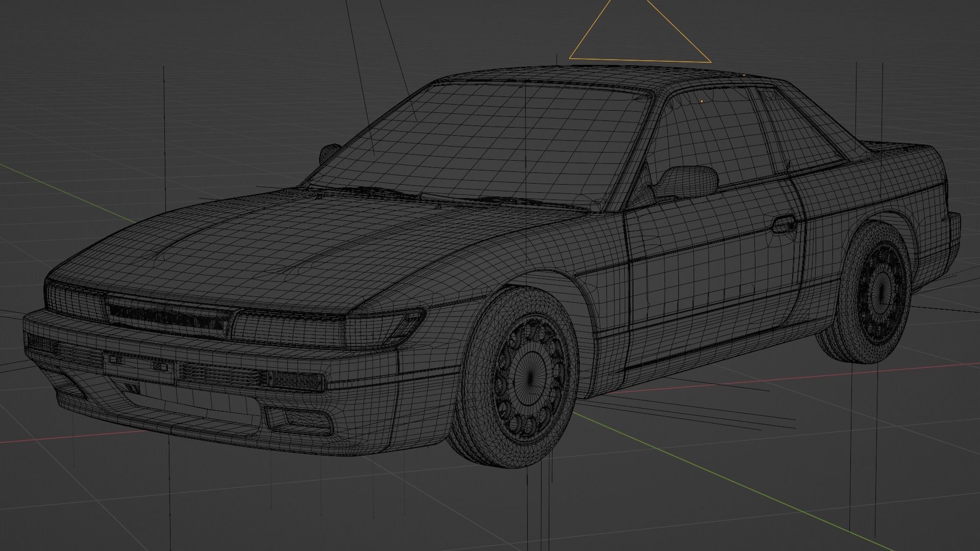The width and height of the screenshot is (980, 551).
Task: Select the driver side mirror
Action: click(687, 181)
